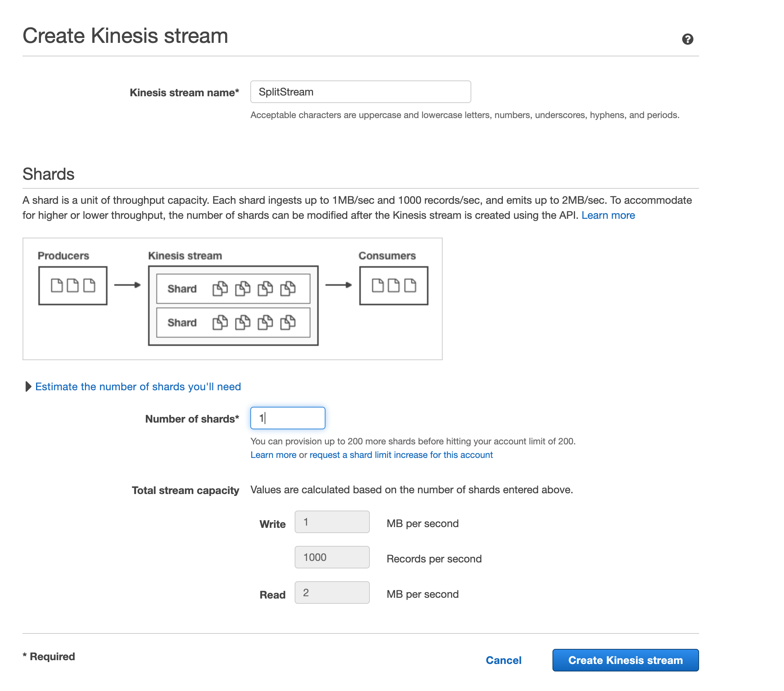The width and height of the screenshot is (784, 691).
Task: Click the Consumers documents icon in the diagram
Action: click(394, 285)
